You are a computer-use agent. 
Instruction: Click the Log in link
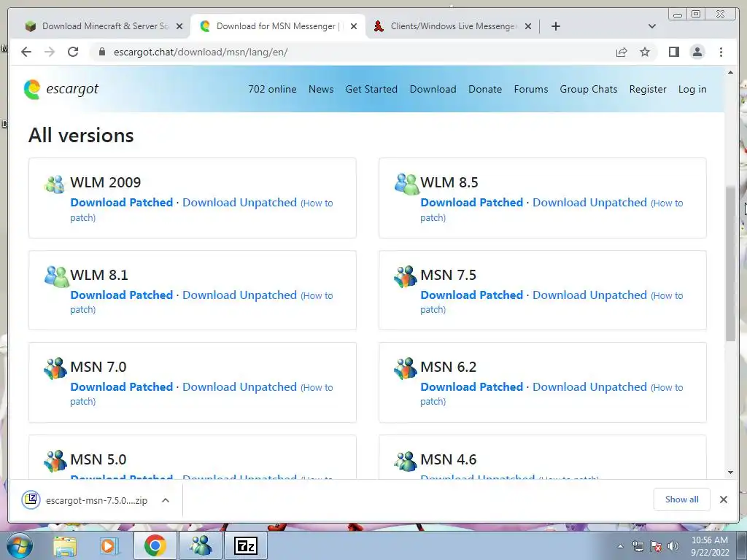coord(692,89)
